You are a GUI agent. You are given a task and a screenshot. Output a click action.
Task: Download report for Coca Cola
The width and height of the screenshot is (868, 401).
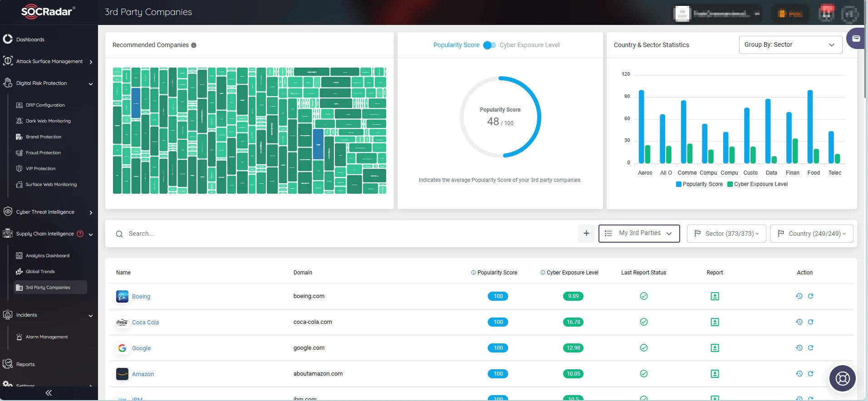coord(715,322)
